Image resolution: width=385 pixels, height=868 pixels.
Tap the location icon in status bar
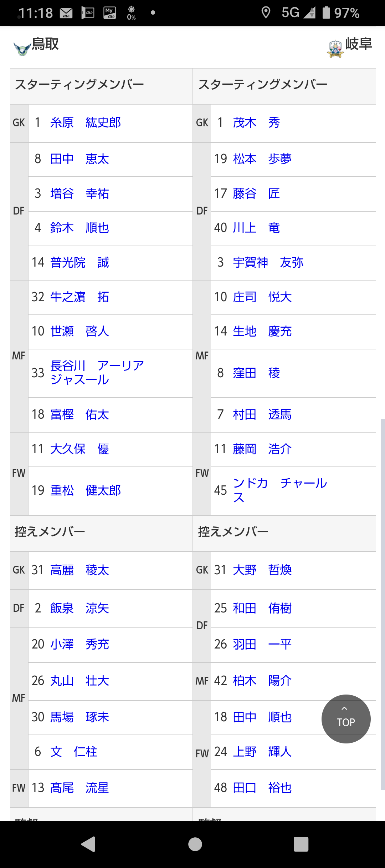tap(266, 13)
